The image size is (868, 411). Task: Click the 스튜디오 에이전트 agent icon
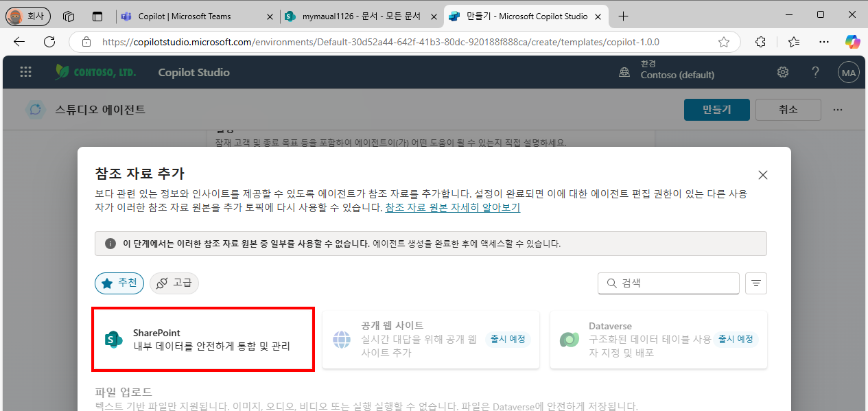coord(36,110)
